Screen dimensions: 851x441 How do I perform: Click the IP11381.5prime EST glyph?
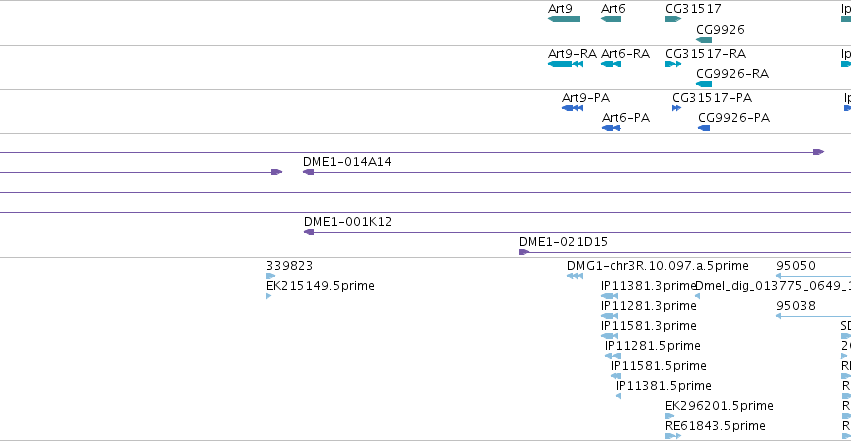[618, 396]
